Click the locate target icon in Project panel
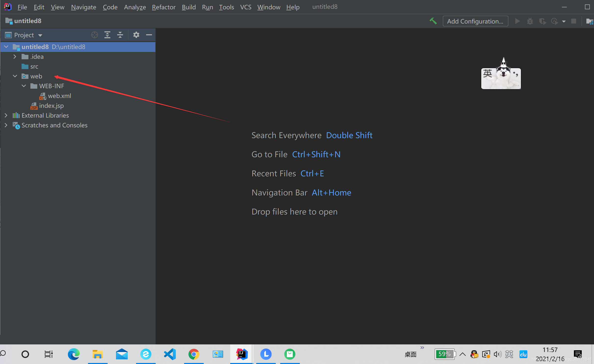This screenshot has height=364, width=594. 94,35
